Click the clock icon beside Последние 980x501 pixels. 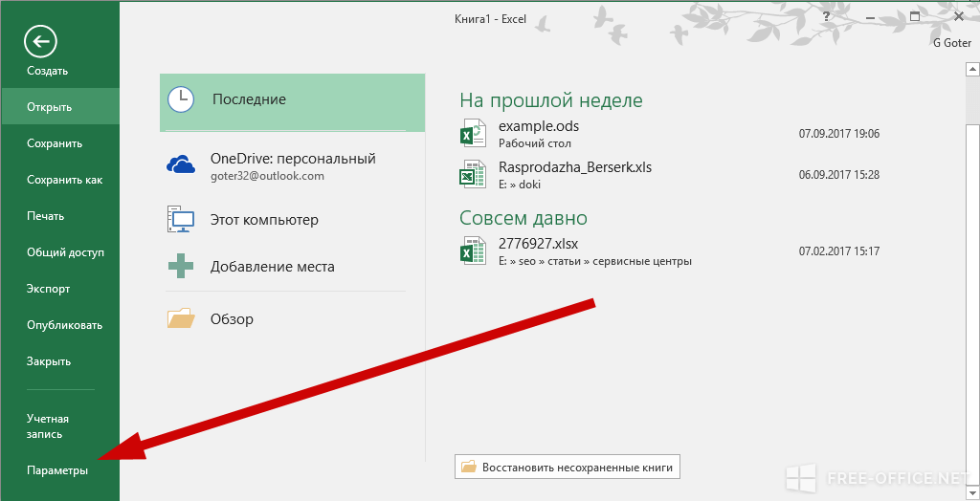(181, 99)
